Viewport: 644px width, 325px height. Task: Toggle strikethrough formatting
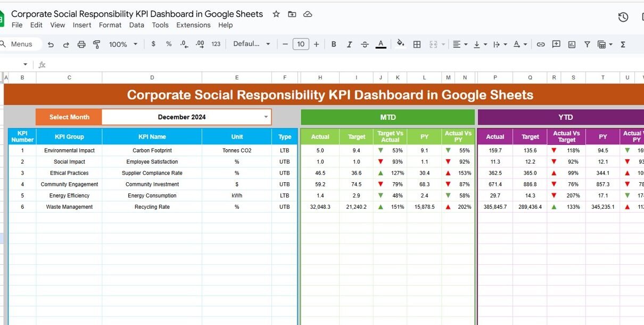point(365,44)
